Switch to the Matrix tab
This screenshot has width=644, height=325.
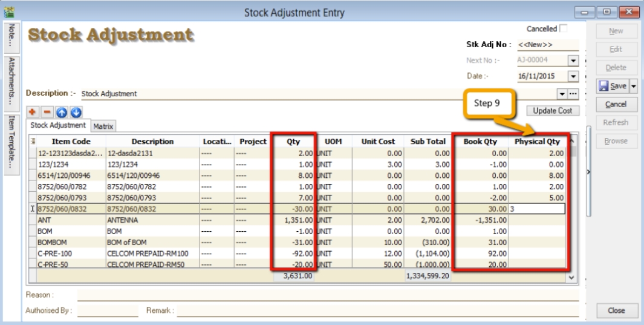[103, 126]
